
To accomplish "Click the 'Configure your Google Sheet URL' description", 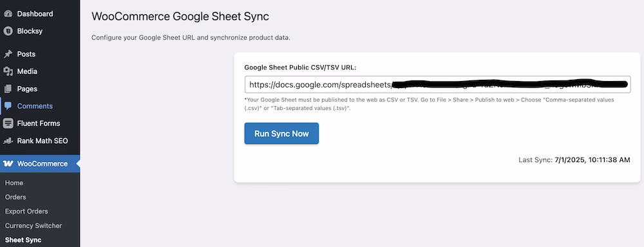I will point(191,38).
